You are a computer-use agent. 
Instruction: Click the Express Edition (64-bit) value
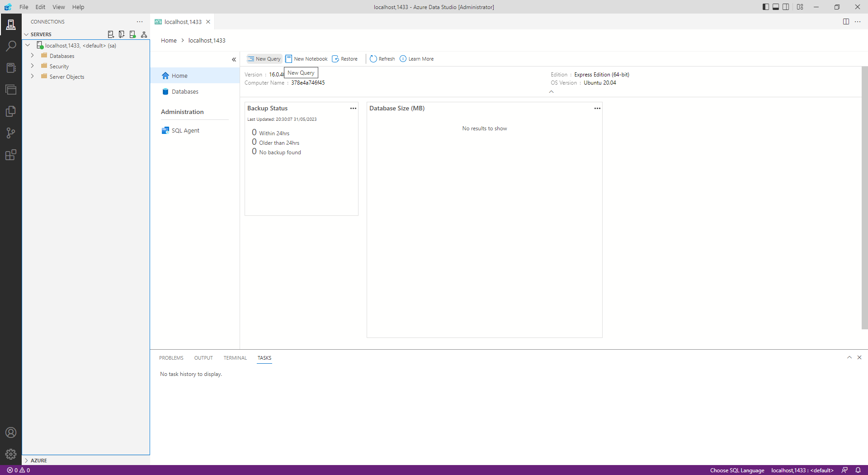(x=602, y=75)
